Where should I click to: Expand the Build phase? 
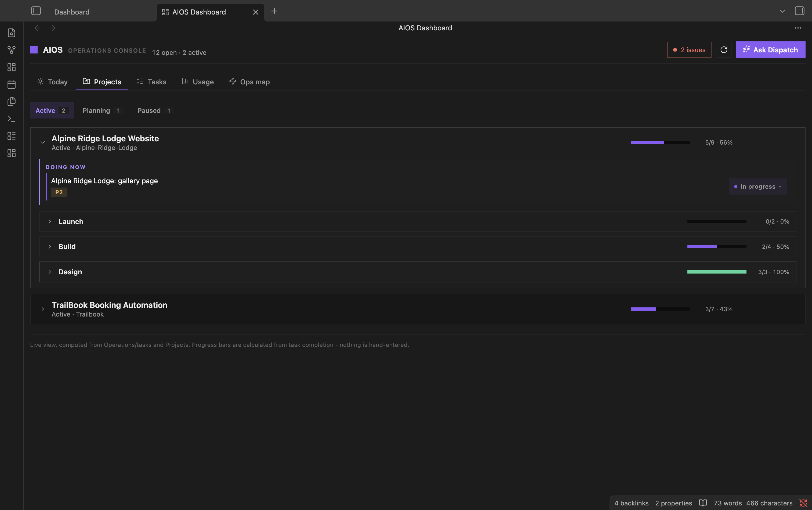(x=50, y=247)
